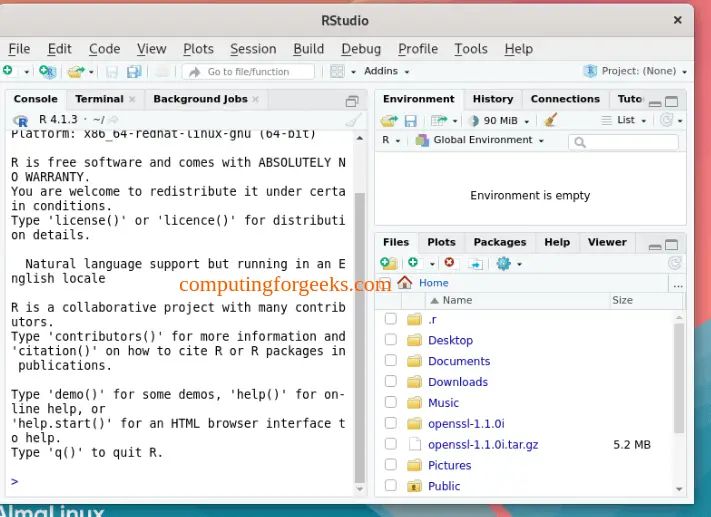711x517 pixels.
Task: Click the New Folder icon in Files pane
Action: tap(389, 263)
